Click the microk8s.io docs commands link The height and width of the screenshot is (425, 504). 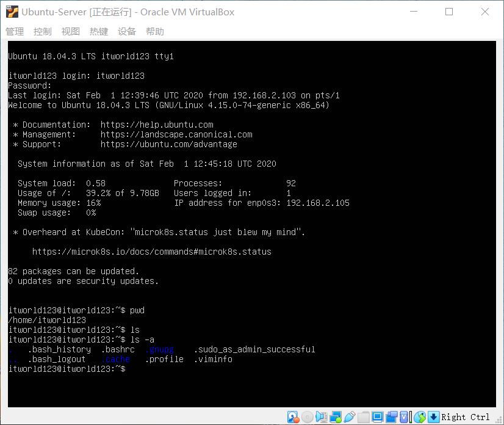point(152,251)
